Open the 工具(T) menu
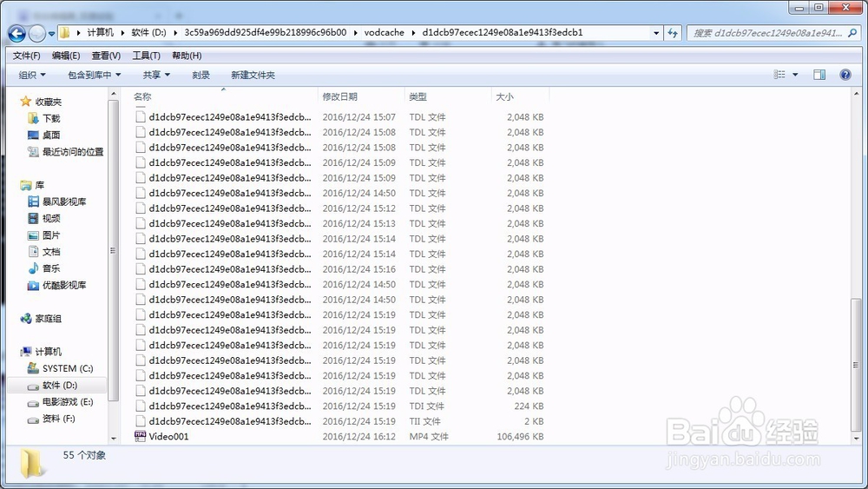Viewport: 868px width, 489px height. [146, 56]
